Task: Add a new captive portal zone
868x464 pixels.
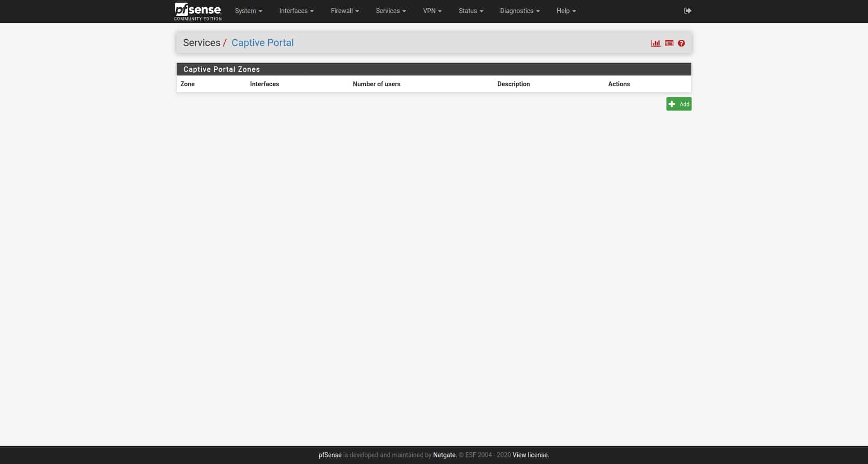Action: coord(679,104)
